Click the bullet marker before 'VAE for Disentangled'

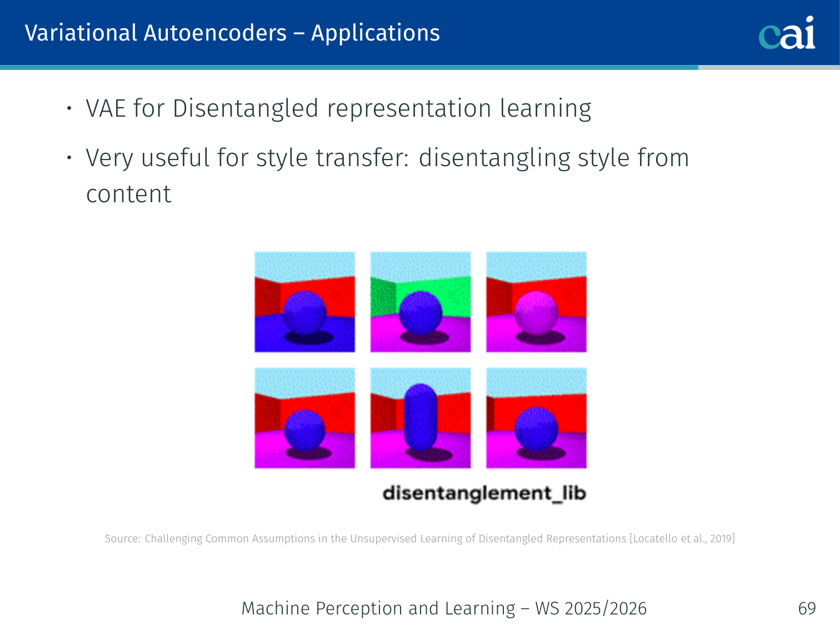69,108
